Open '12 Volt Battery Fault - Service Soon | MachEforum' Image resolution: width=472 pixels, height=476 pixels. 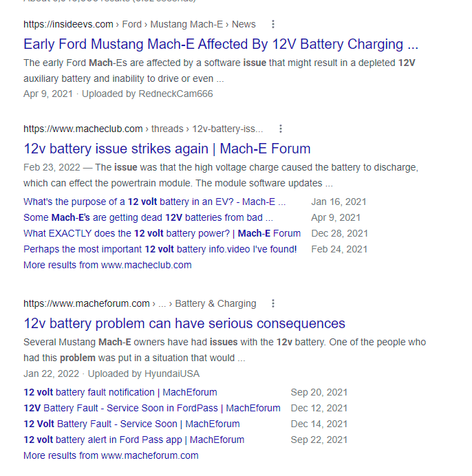click(132, 424)
